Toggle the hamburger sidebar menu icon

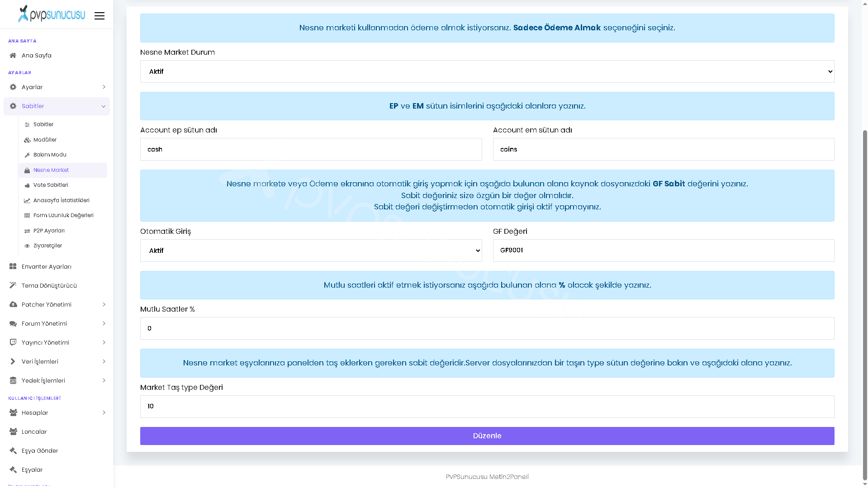tap(100, 16)
